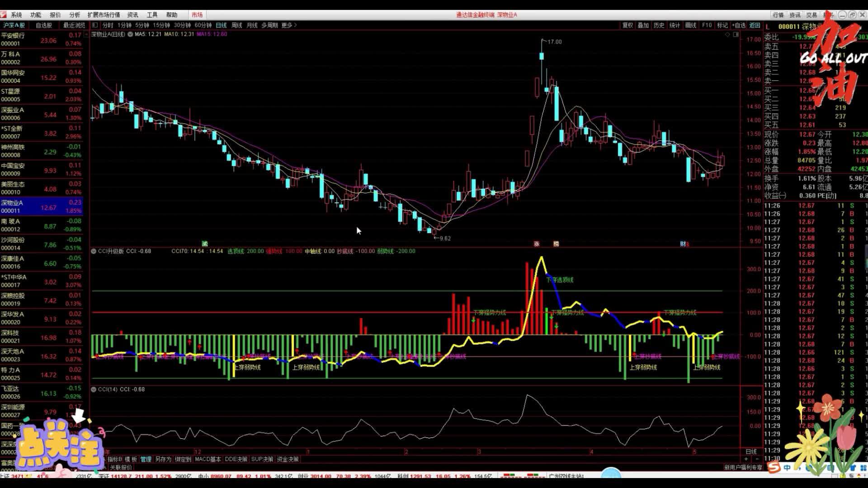Click the Sogou input method tray icon
This screenshot has height=488, width=868.
pyautogui.click(x=774, y=468)
